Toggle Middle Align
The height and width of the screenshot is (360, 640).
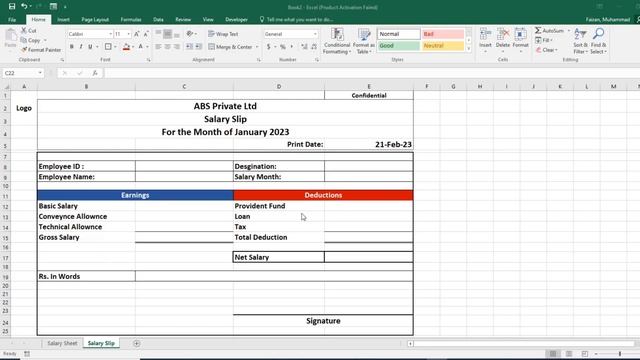click(x=167, y=34)
